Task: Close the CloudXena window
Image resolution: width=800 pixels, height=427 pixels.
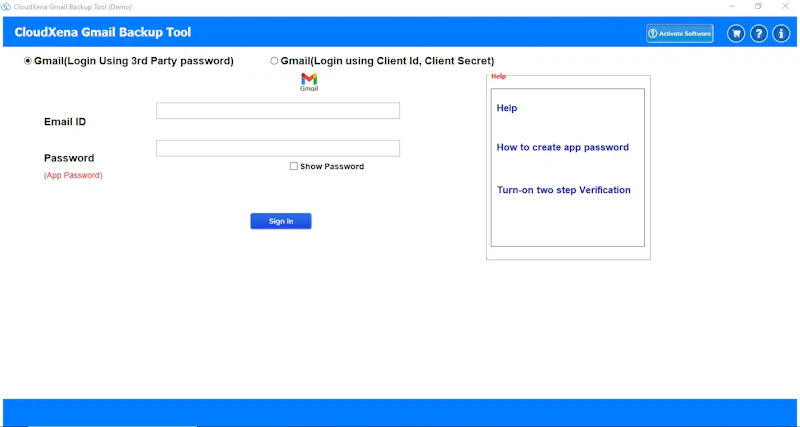Action: coord(785,7)
